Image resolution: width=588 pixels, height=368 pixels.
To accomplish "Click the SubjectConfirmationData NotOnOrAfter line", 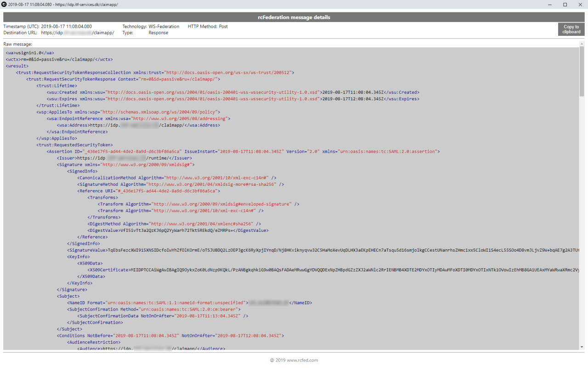I will point(163,316).
